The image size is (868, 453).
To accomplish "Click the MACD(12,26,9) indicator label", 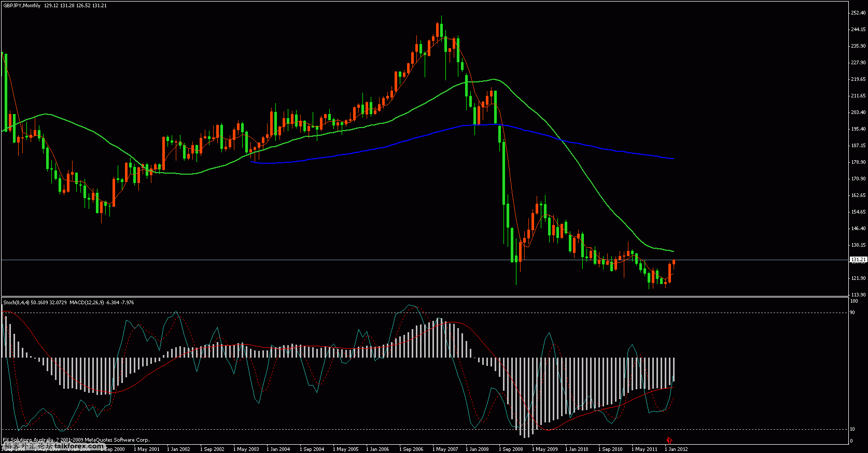I will click(87, 303).
